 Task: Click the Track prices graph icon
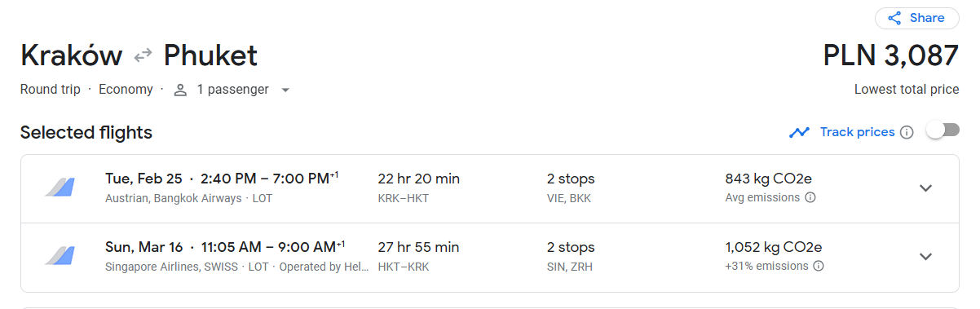[799, 132]
